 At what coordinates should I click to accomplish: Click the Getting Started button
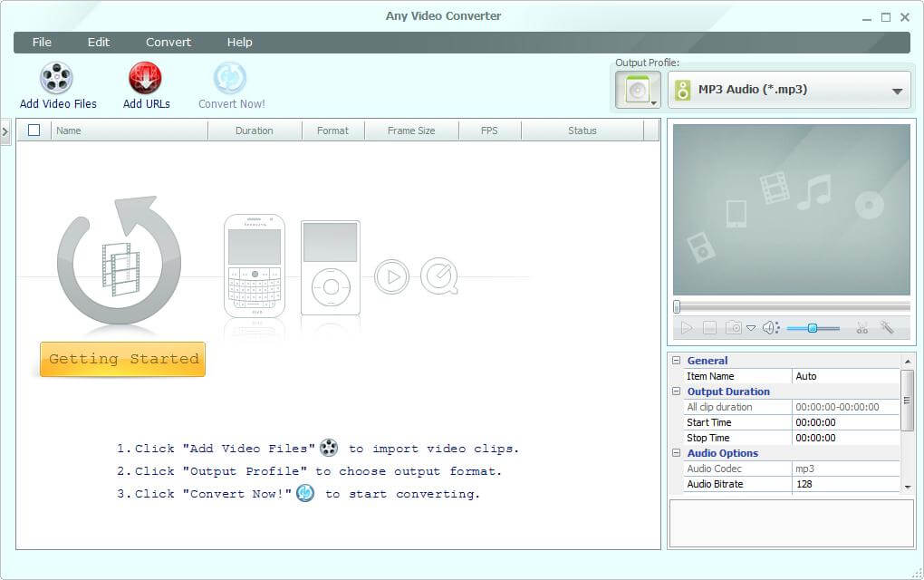(123, 359)
